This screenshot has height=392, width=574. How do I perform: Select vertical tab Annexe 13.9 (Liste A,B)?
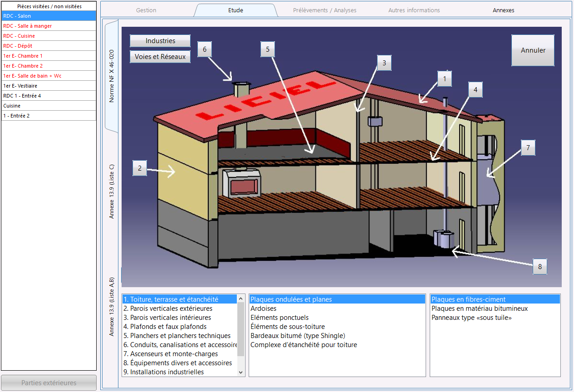(x=112, y=307)
